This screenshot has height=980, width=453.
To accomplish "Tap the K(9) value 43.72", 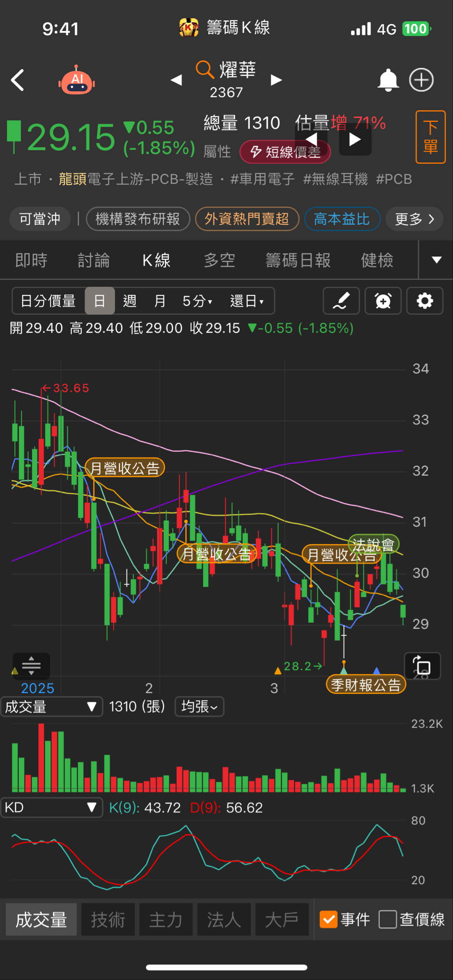I will coord(163,808).
